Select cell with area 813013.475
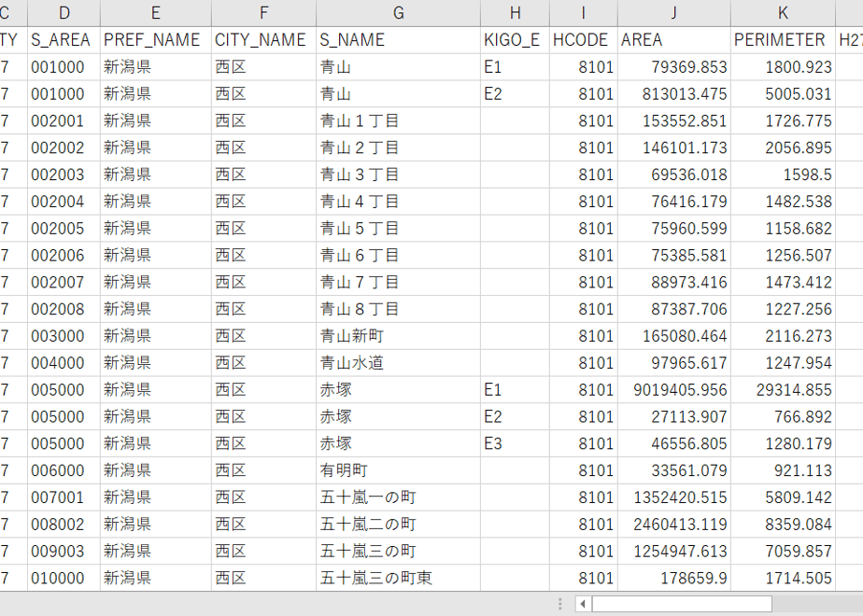The image size is (863, 616). 674,94
